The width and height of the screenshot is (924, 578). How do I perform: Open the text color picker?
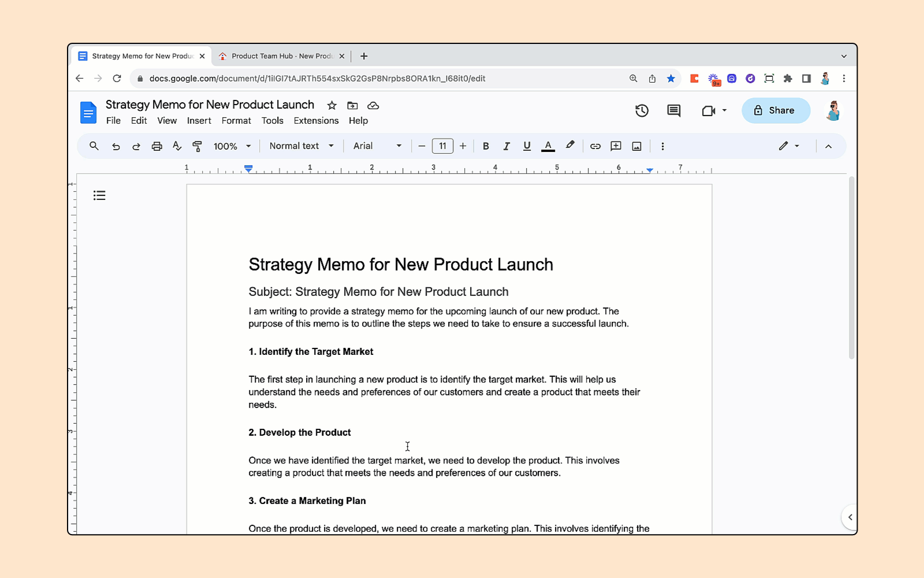(548, 146)
